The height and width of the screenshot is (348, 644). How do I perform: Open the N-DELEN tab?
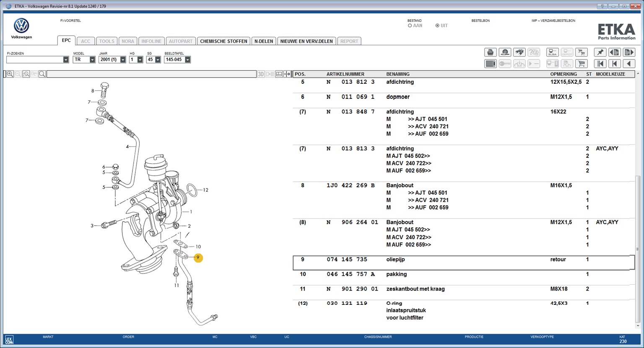click(x=263, y=41)
